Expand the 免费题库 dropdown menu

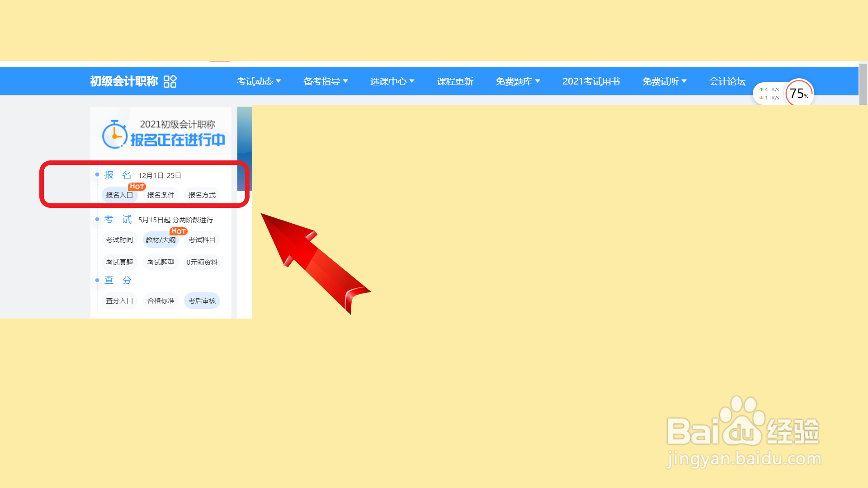coord(518,81)
